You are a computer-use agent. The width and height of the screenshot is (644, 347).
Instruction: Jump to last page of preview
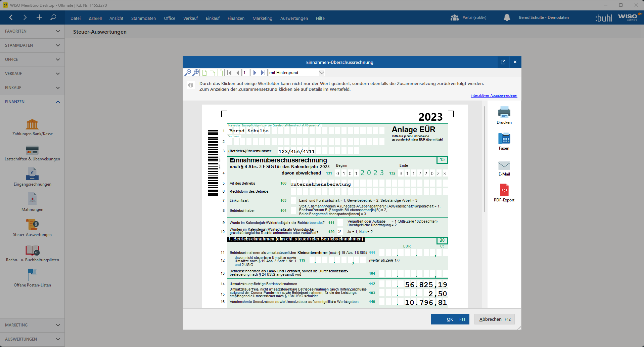(x=263, y=73)
